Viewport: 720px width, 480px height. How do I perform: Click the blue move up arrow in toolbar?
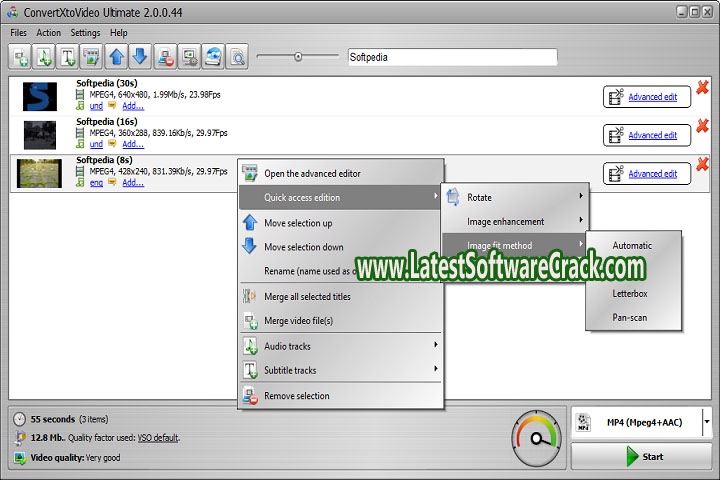116,58
